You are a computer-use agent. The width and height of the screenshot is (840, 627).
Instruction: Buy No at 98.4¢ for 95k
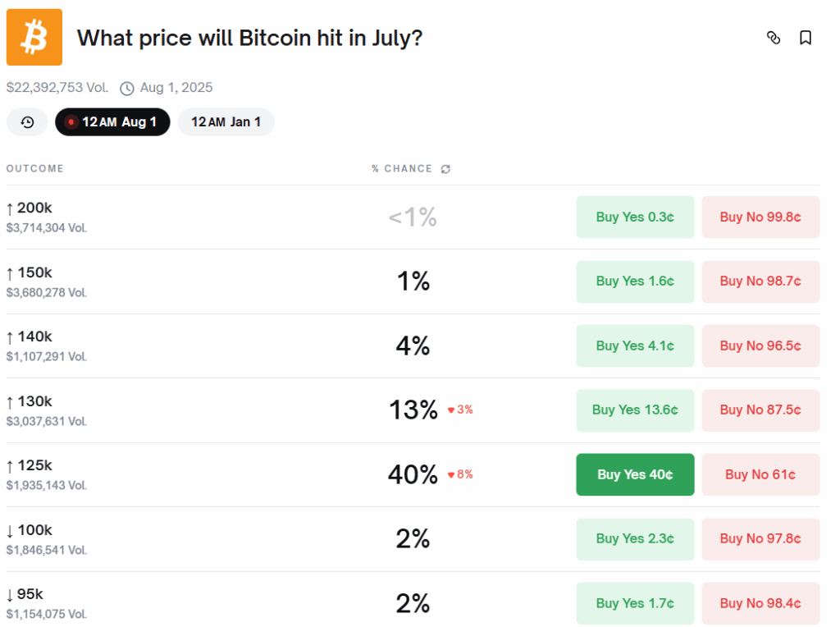760,603
